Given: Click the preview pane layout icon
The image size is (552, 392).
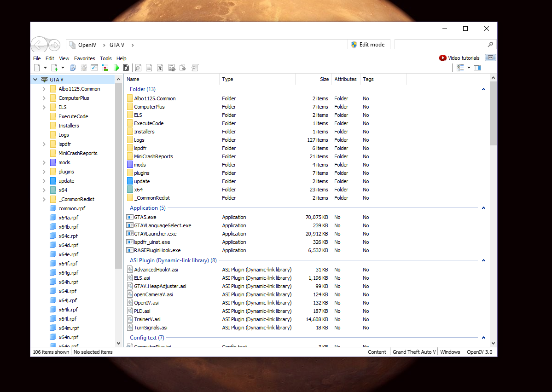Looking at the screenshot, I should [x=477, y=68].
